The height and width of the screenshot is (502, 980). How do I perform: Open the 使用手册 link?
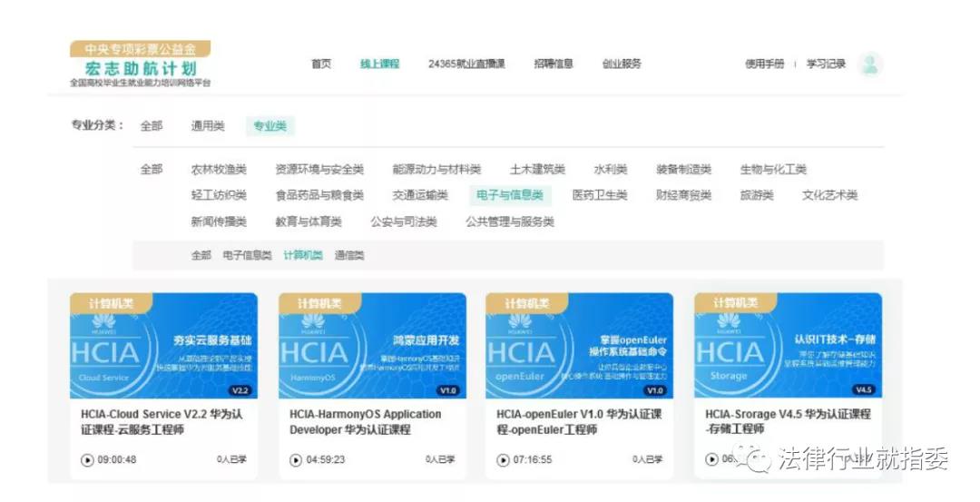coord(764,64)
